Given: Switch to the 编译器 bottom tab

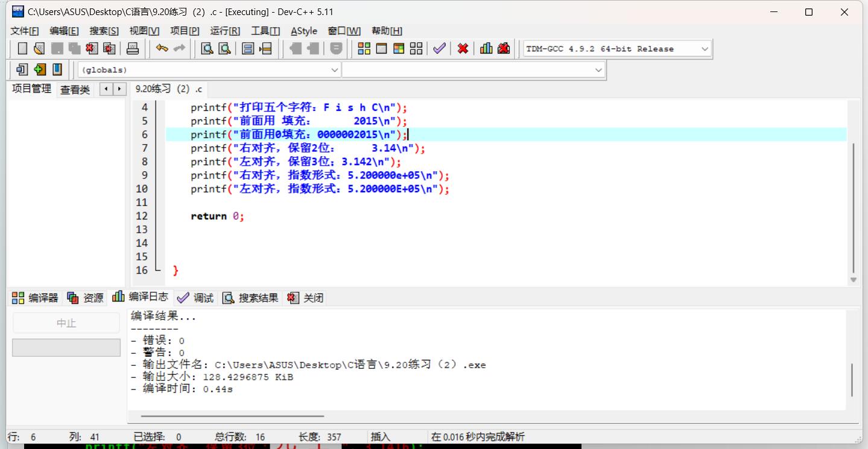Looking at the screenshot, I should pyautogui.click(x=35, y=298).
